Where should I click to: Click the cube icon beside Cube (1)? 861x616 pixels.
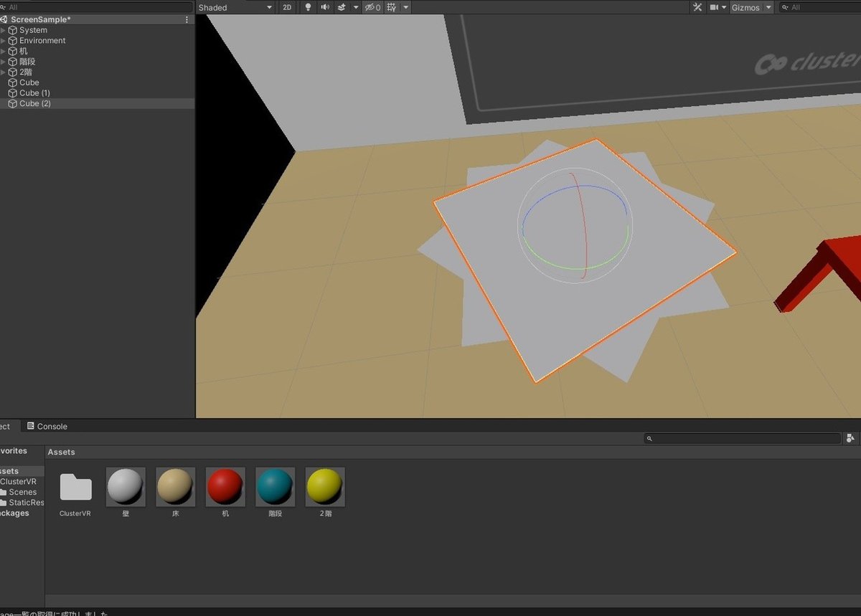pyautogui.click(x=12, y=93)
